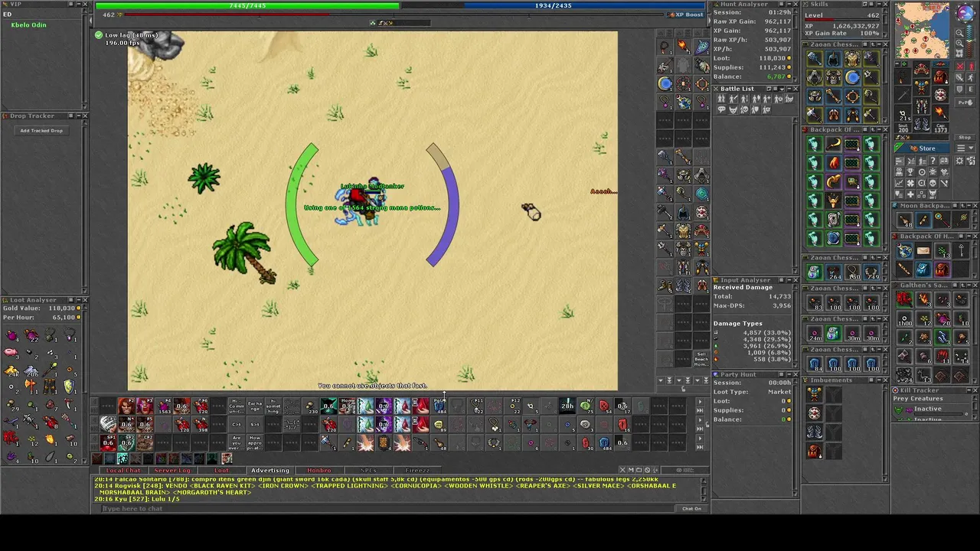Select stand-while-fighting red figure mode

click(972, 66)
